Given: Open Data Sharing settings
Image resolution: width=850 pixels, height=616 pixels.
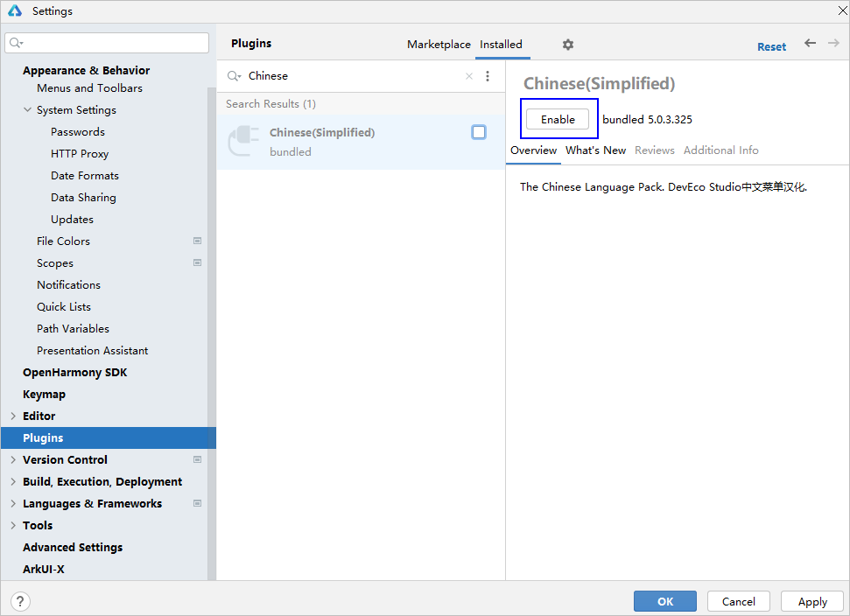Looking at the screenshot, I should coord(83,197).
